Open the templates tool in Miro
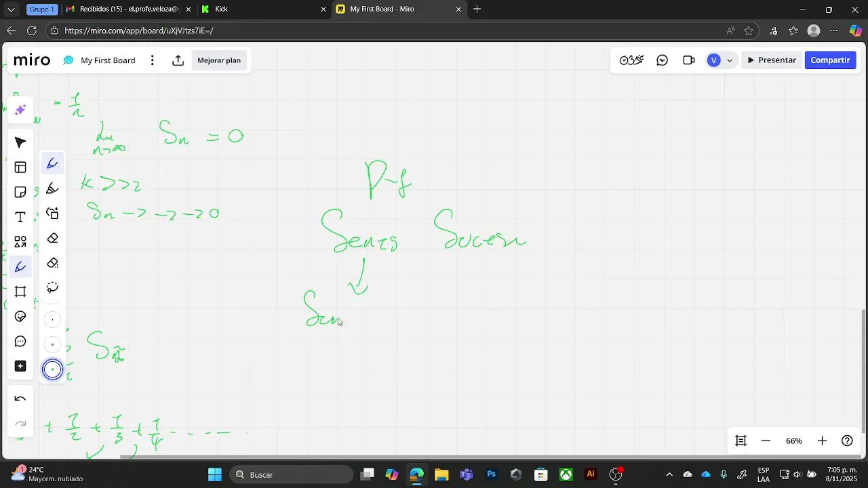This screenshot has width=868, height=488. pos(20,167)
